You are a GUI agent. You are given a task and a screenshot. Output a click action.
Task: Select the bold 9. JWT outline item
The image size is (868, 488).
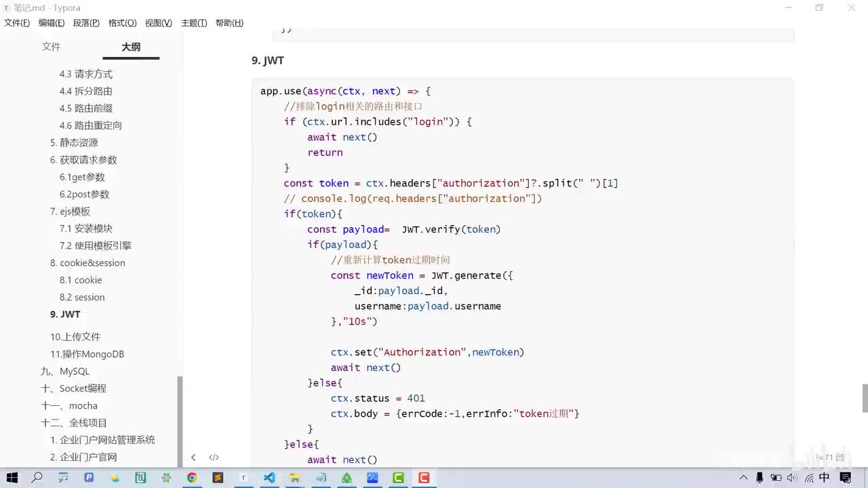point(65,314)
